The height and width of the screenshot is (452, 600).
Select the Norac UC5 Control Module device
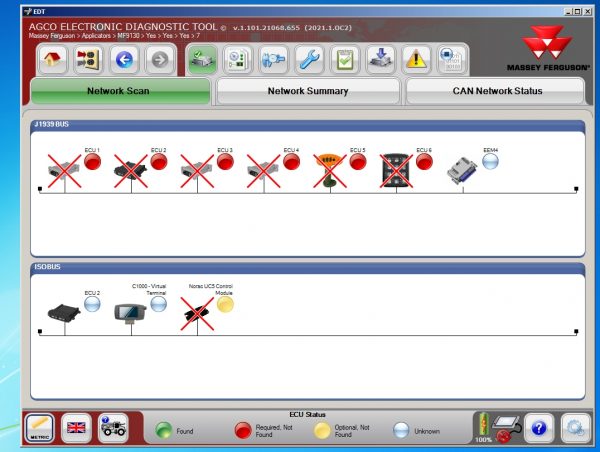[x=197, y=314]
